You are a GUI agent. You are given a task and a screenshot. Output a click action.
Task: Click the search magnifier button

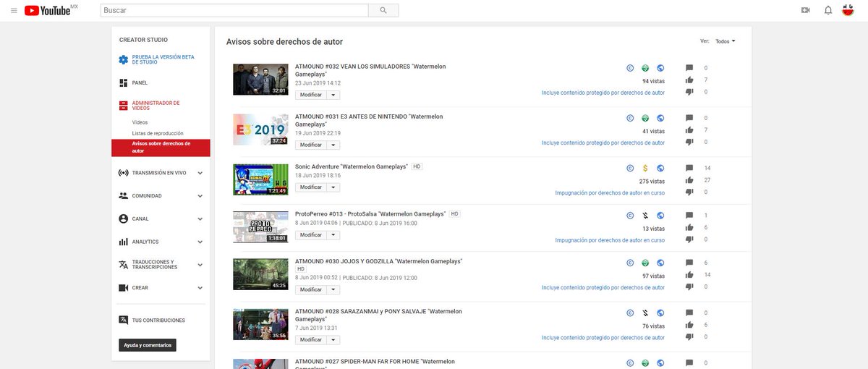point(383,10)
